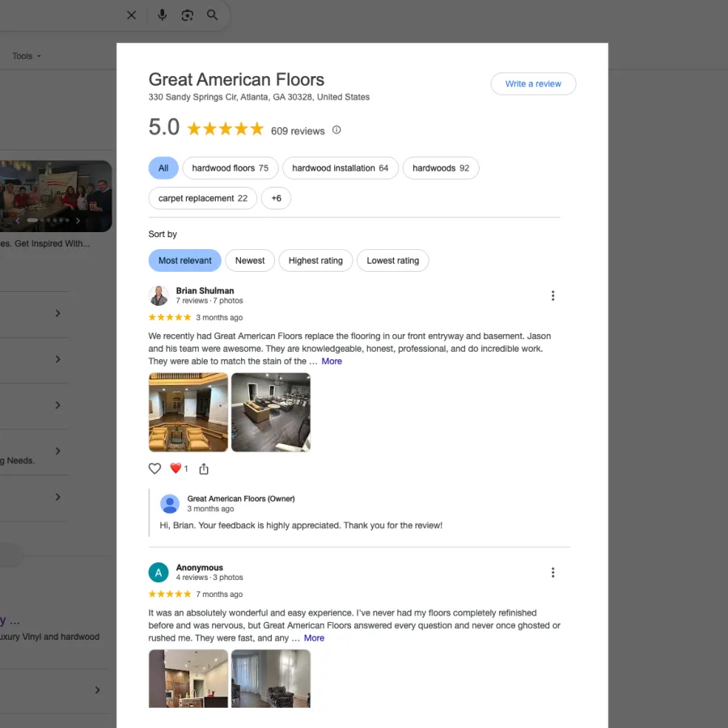Open Brian Shulman's reviewer name link

pyautogui.click(x=205, y=290)
